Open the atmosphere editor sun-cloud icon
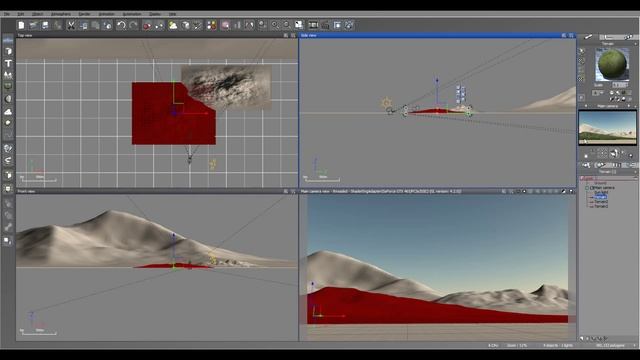Screen dimensions: 640x360 tap(173, 25)
